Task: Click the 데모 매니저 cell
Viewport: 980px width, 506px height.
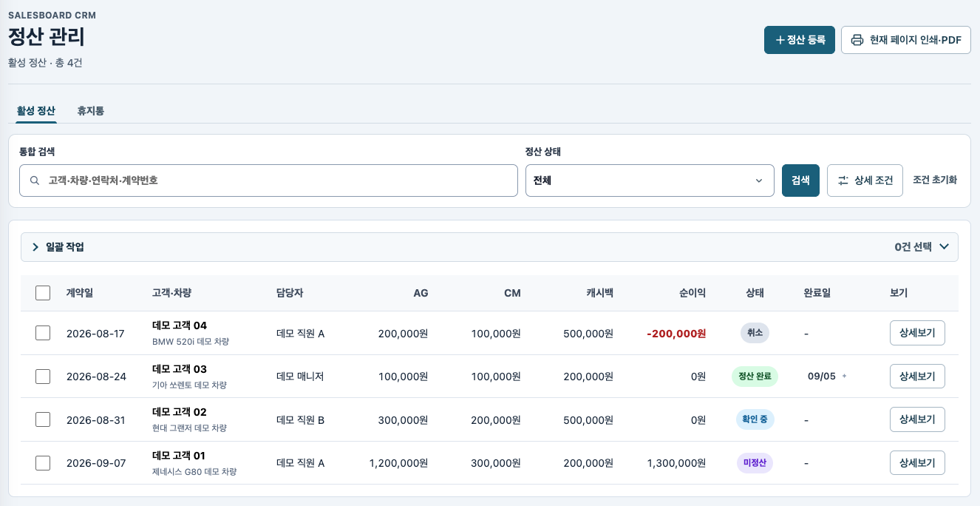Action: [300, 377]
